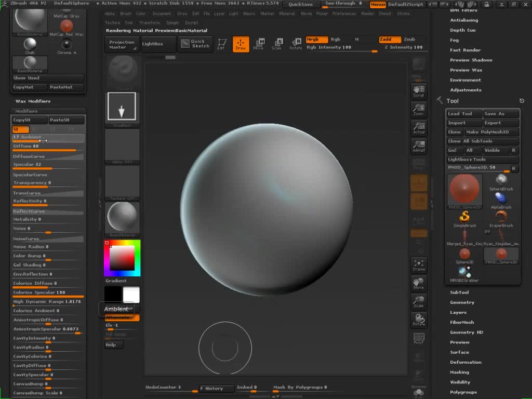Toggle the Menus button
Viewport: 532px width, 399px height.
[377, 4]
